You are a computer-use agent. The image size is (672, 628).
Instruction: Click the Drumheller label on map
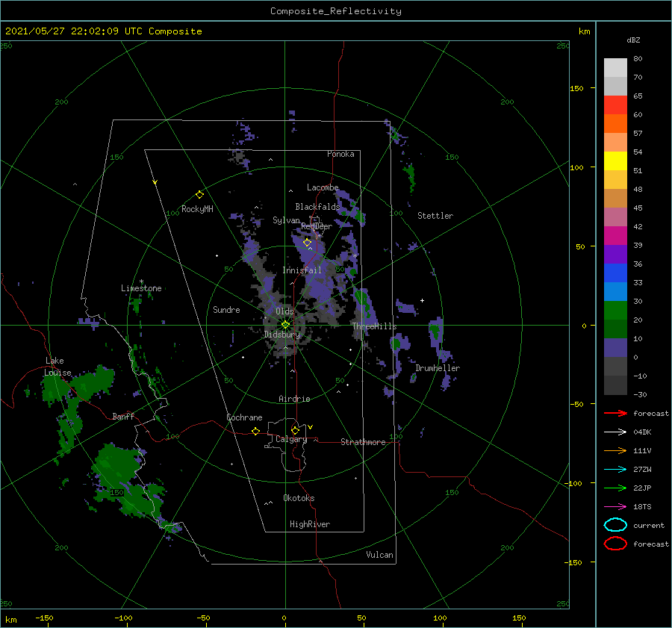(438, 368)
